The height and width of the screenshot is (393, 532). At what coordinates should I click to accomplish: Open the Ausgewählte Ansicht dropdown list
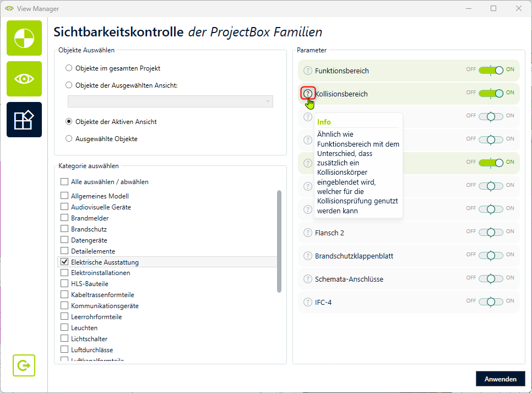pyautogui.click(x=170, y=101)
